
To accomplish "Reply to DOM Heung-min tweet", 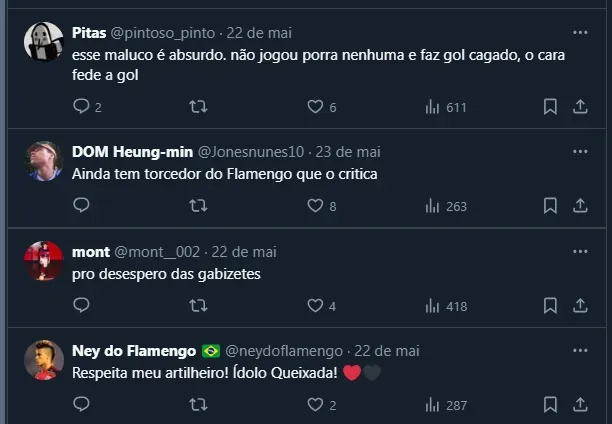I will [x=82, y=206].
